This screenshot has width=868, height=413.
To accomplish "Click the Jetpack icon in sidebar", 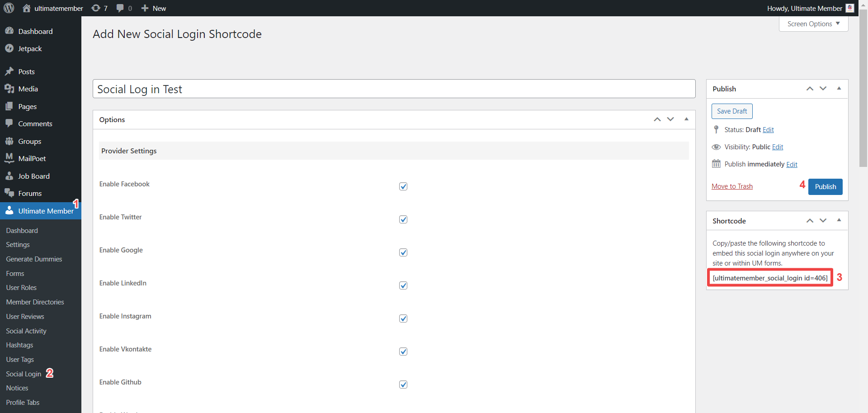I will (9, 48).
